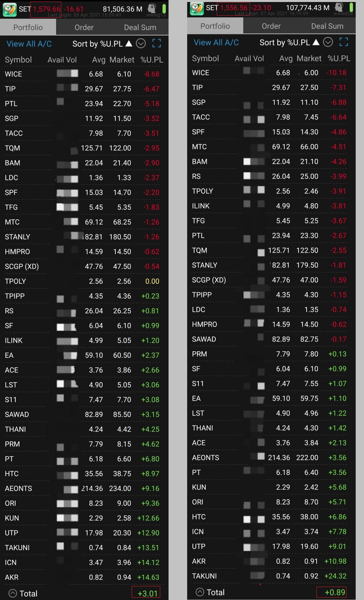Click View All A/C in left panel
This screenshot has height=600, width=364.
pyautogui.click(x=29, y=44)
